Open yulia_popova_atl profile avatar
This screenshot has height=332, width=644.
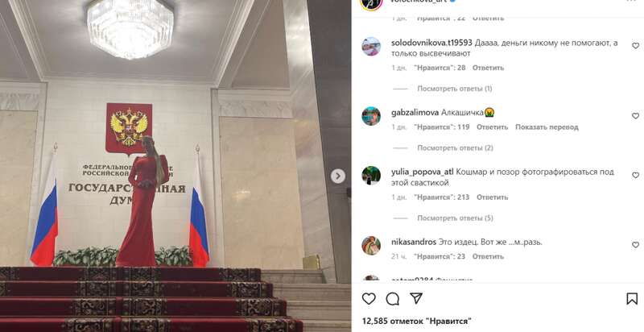[x=371, y=176]
